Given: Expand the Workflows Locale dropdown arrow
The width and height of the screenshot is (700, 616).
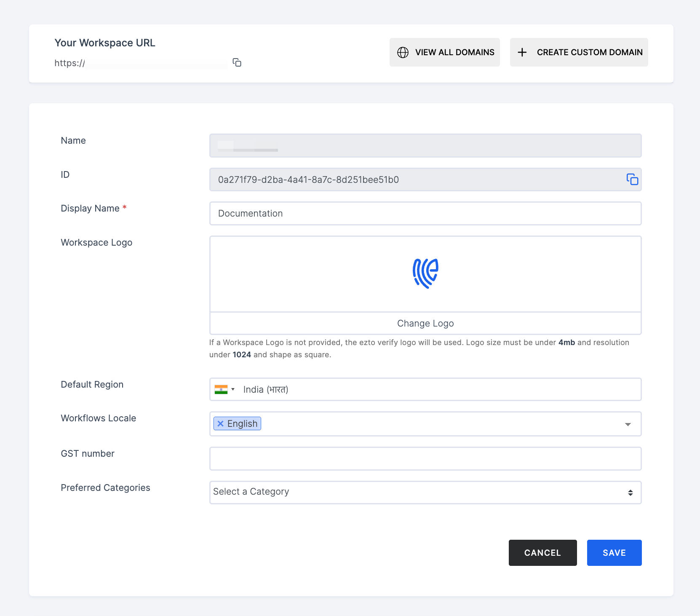Looking at the screenshot, I should tap(628, 424).
